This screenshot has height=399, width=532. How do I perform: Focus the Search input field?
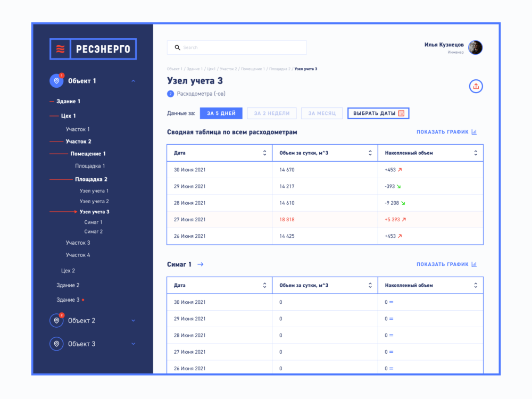coord(237,47)
